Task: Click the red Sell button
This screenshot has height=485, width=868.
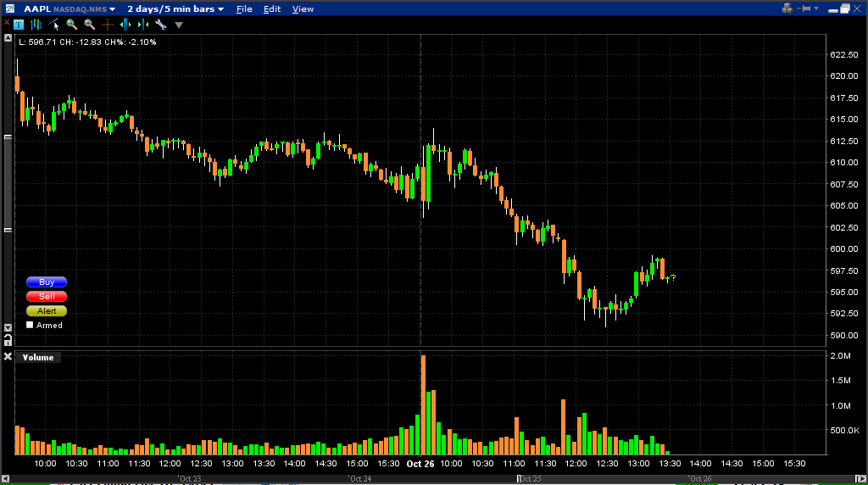Action: (47, 297)
